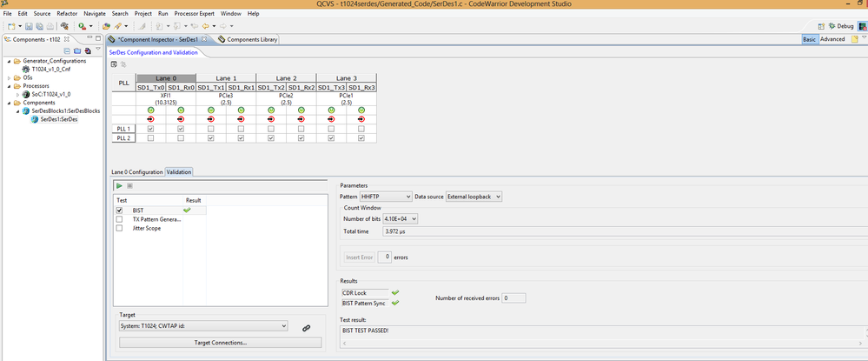
Task: Click the Save toolbar icon
Action: (x=29, y=26)
